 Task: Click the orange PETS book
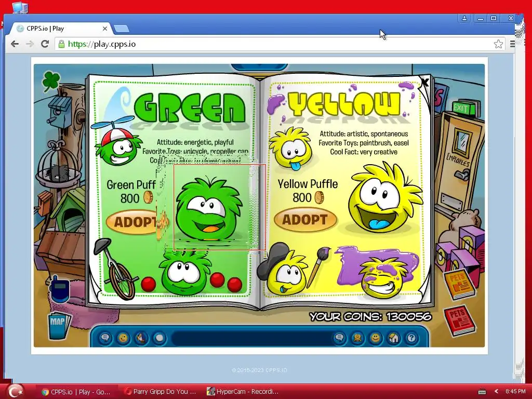pos(460,284)
